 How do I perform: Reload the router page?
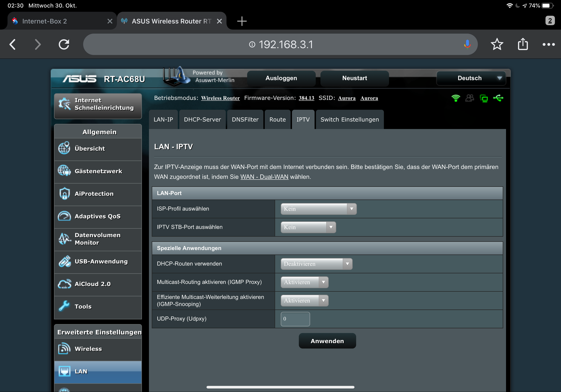[64, 44]
